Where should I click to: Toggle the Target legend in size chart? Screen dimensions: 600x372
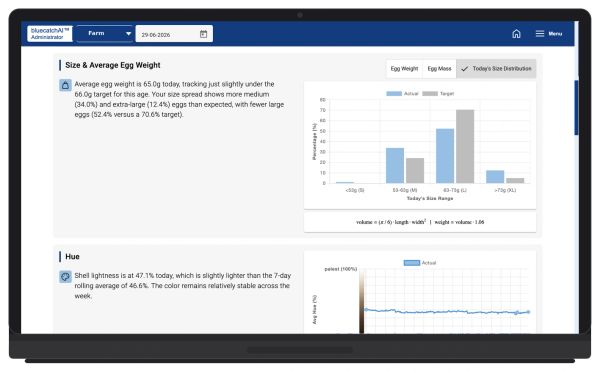point(438,93)
